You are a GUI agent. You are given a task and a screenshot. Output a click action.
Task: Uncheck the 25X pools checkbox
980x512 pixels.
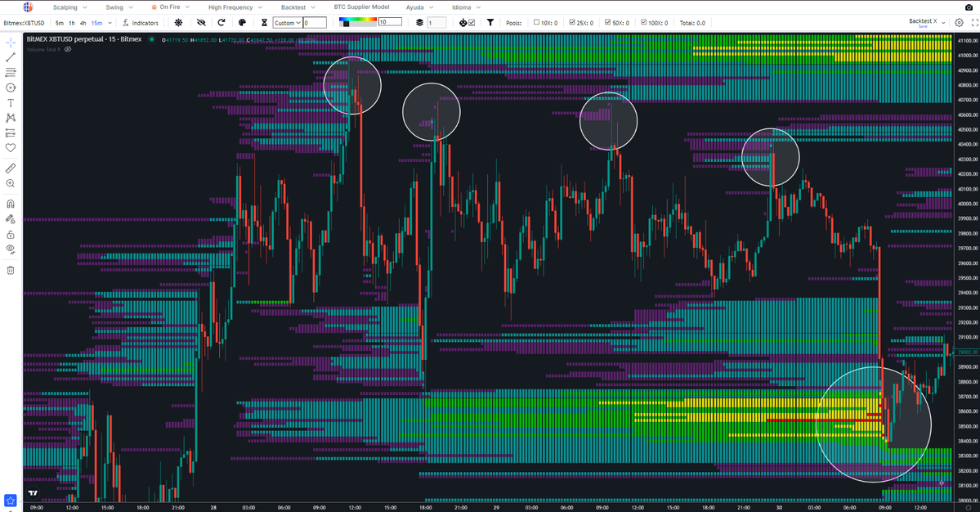[x=572, y=23]
